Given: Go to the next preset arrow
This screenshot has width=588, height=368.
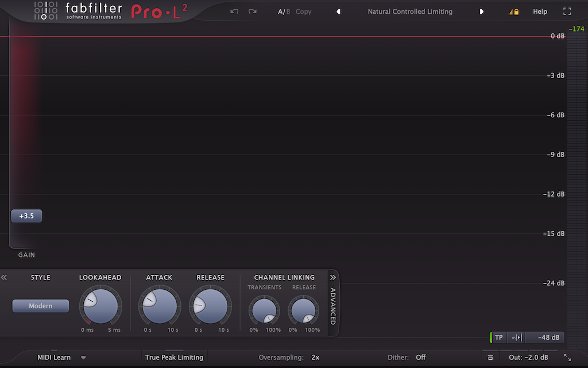Looking at the screenshot, I should 482,11.
